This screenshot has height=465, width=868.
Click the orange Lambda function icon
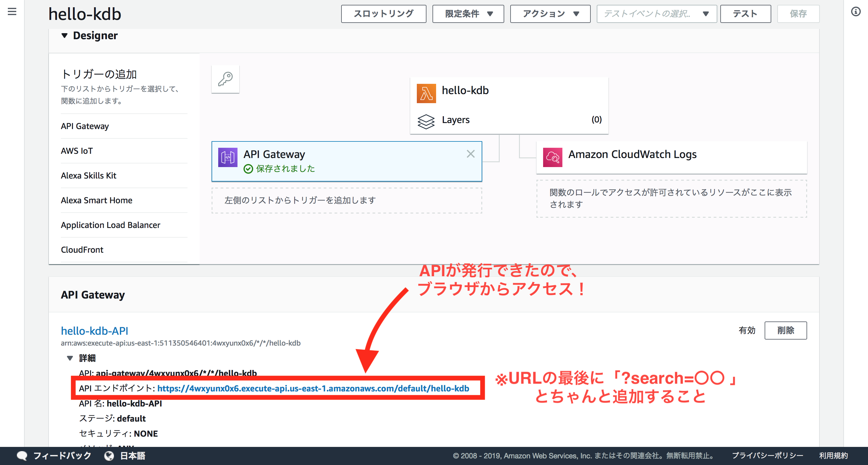(426, 93)
